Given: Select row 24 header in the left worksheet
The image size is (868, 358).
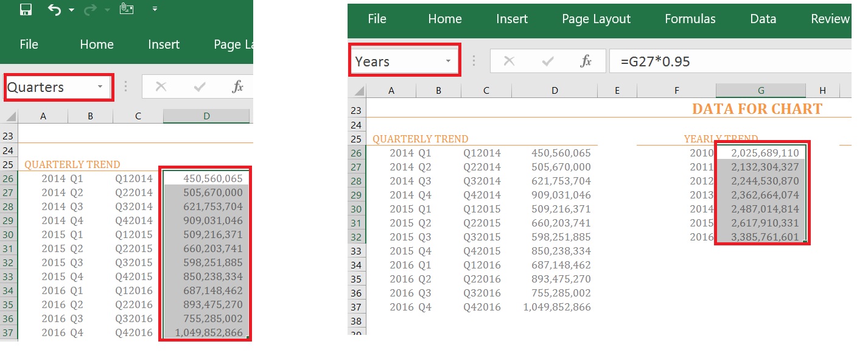Looking at the screenshot, I should [9, 150].
